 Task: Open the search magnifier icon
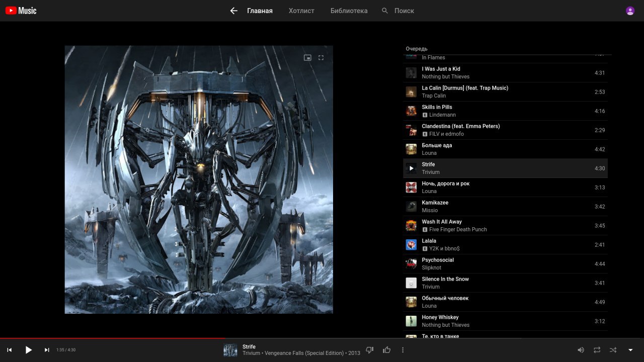pyautogui.click(x=385, y=11)
